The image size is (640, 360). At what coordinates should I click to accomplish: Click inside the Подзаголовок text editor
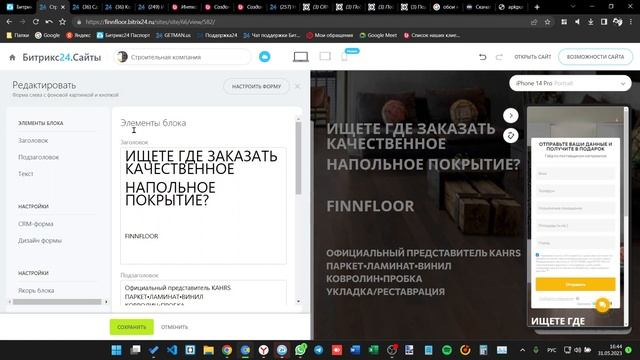coord(203,293)
